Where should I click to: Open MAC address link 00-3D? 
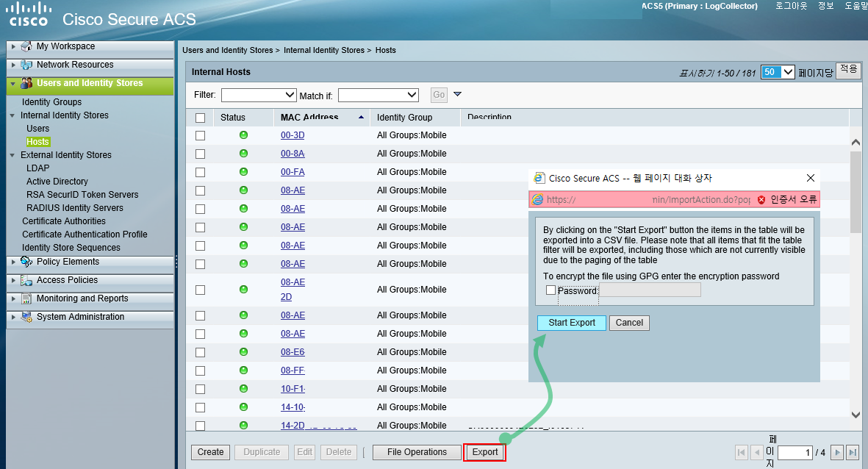click(x=293, y=135)
